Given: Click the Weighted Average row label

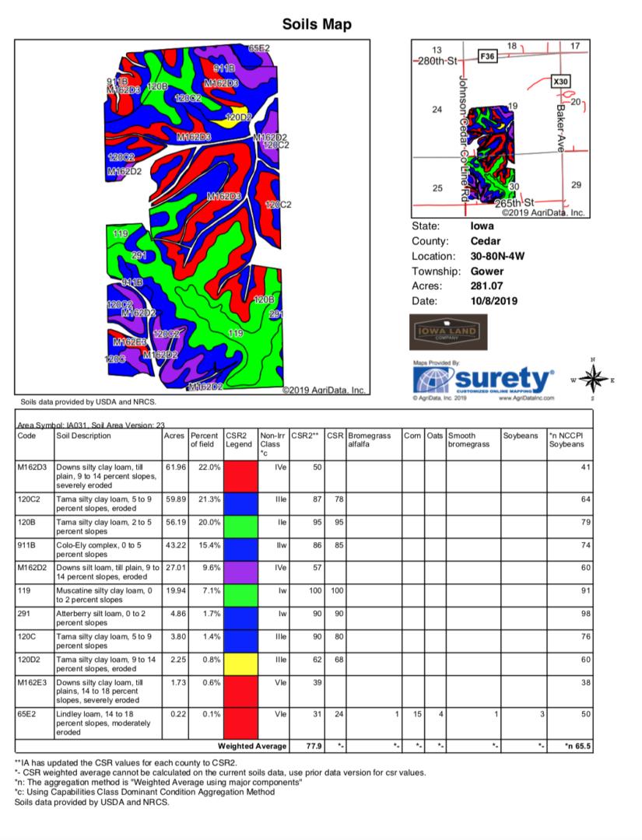Looking at the screenshot, I should 251,746.
